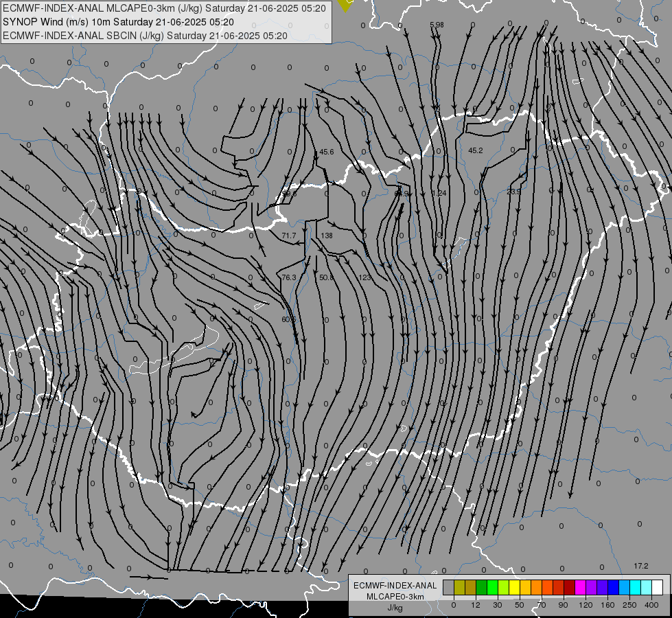Click the 1.24 value on the map
Image resolution: width=672 pixels, height=618 pixels.
pyautogui.click(x=439, y=193)
